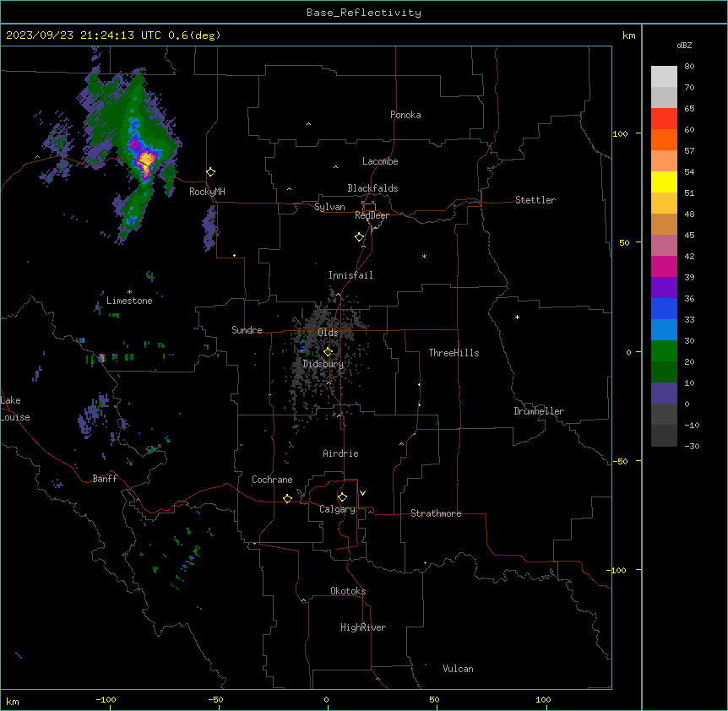728x711 pixels.
Task: Click the Drumheller label
Action: 539,411
